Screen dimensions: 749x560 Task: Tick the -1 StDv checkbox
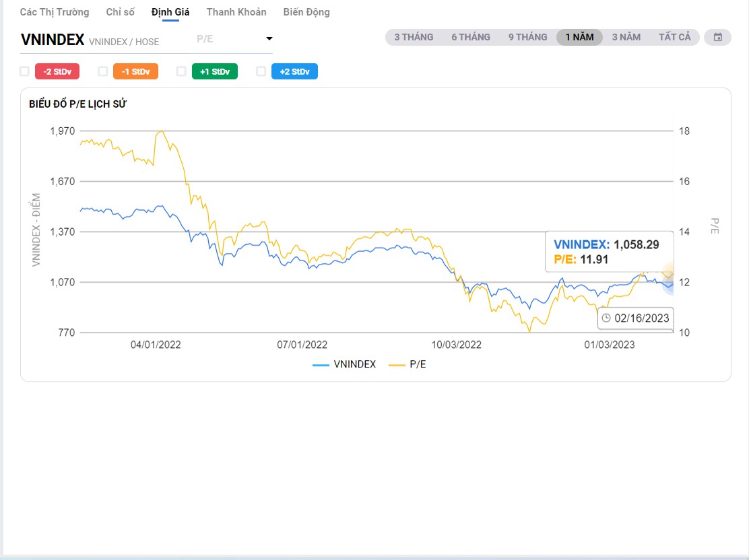[x=103, y=71]
